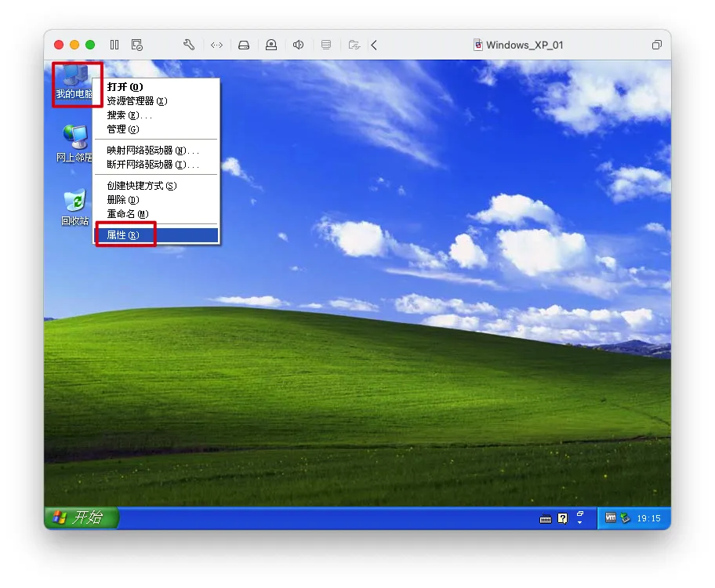Select the My Computer desktop icon
The image size is (715, 588).
pyautogui.click(x=74, y=82)
